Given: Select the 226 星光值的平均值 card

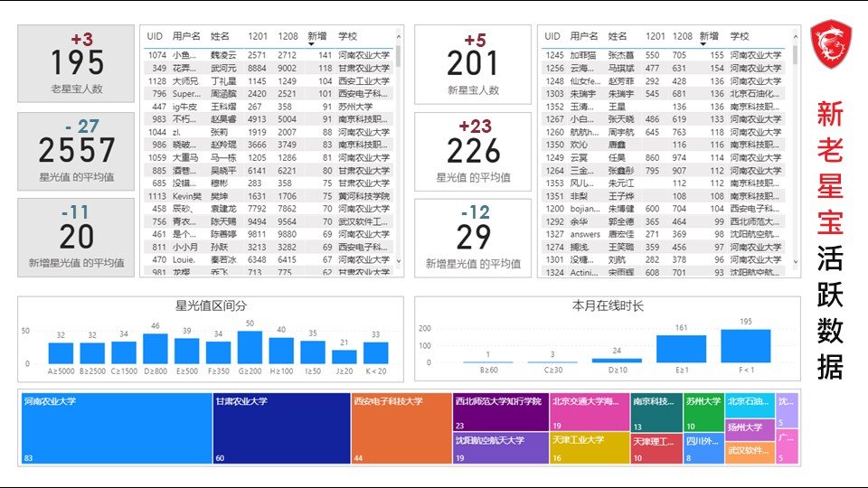Looking at the screenshot, I should tap(473, 152).
